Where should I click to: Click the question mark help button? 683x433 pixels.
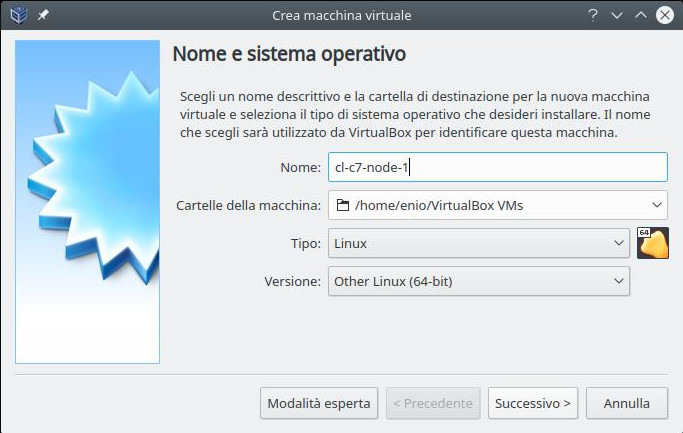[593, 15]
